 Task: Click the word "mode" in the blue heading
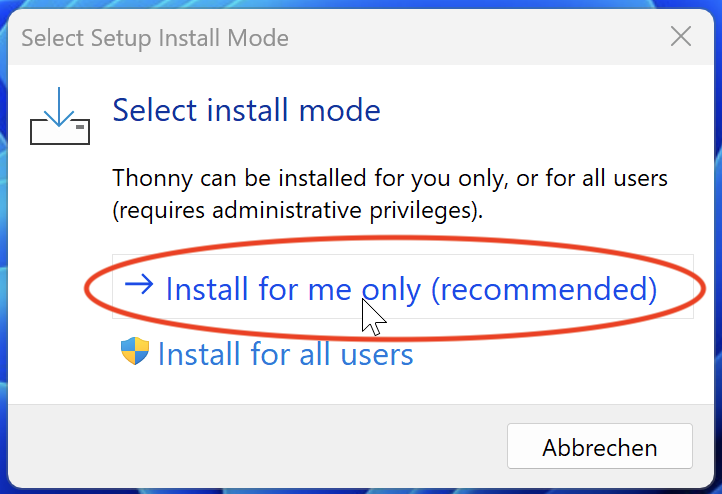pos(342,109)
